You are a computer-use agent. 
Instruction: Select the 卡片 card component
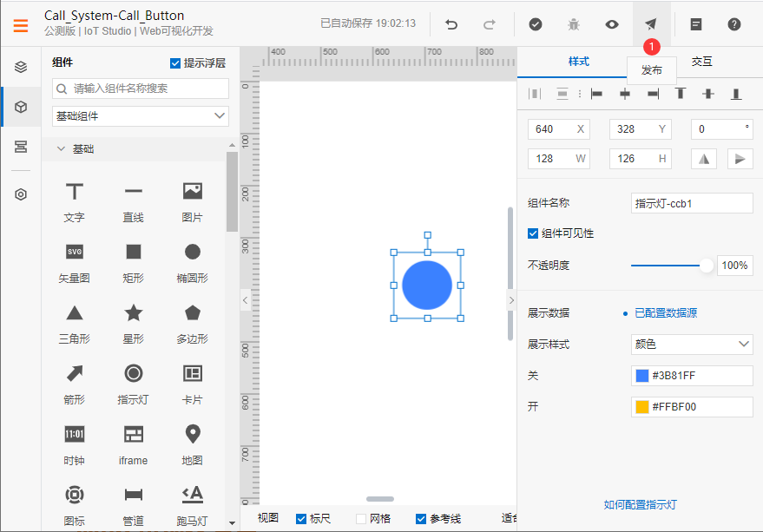(x=192, y=384)
